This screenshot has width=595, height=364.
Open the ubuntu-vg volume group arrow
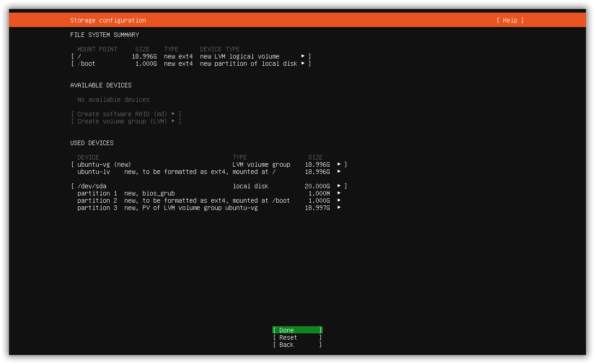point(339,164)
